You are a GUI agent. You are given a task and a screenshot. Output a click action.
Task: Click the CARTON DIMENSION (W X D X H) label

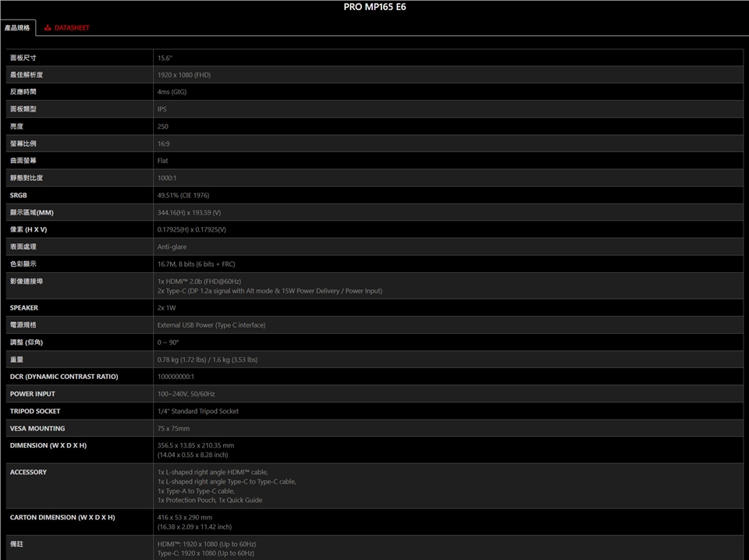click(62, 517)
